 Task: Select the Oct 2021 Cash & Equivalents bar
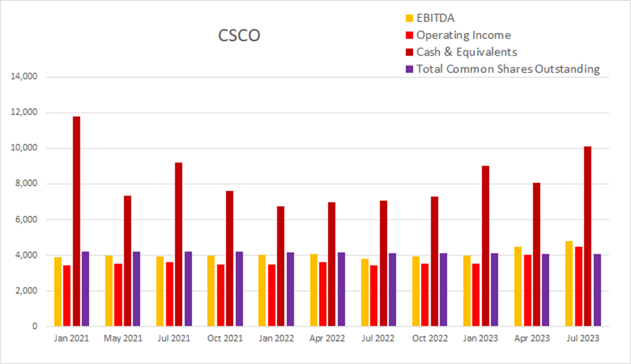230,258
